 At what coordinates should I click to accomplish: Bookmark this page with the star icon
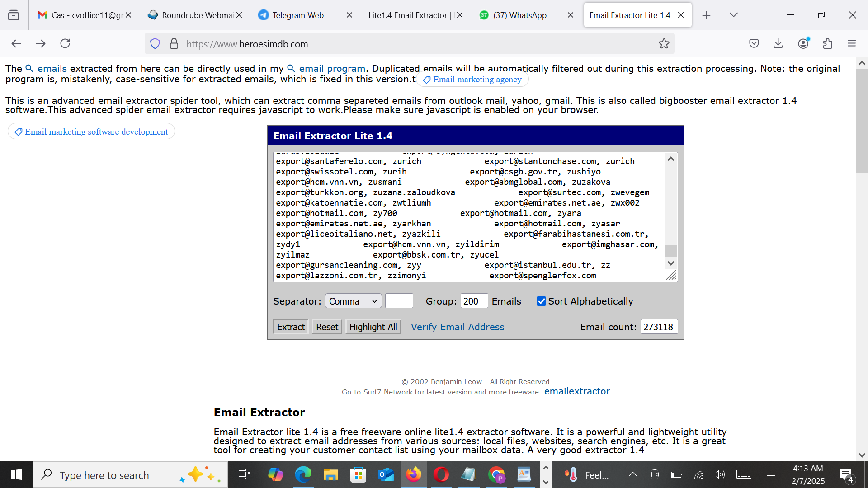point(664,43)
